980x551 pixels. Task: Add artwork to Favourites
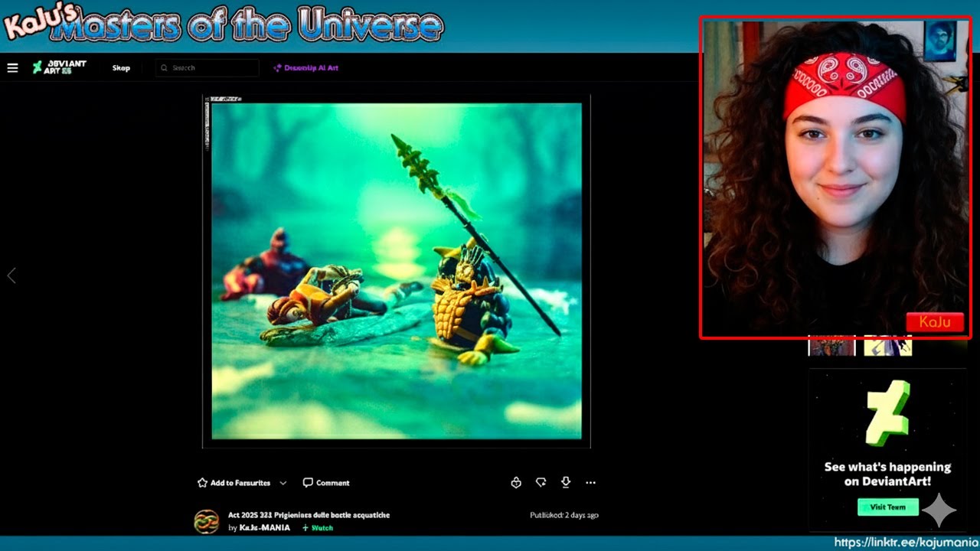[234, 483]
